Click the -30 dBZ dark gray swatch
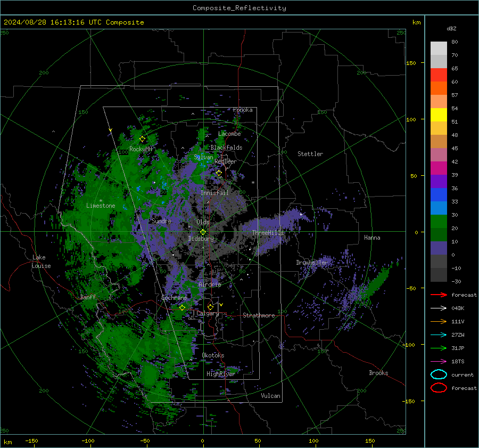The width and height of the screenshot is (479, 448). pyautogui.click(x=439, y=275)
